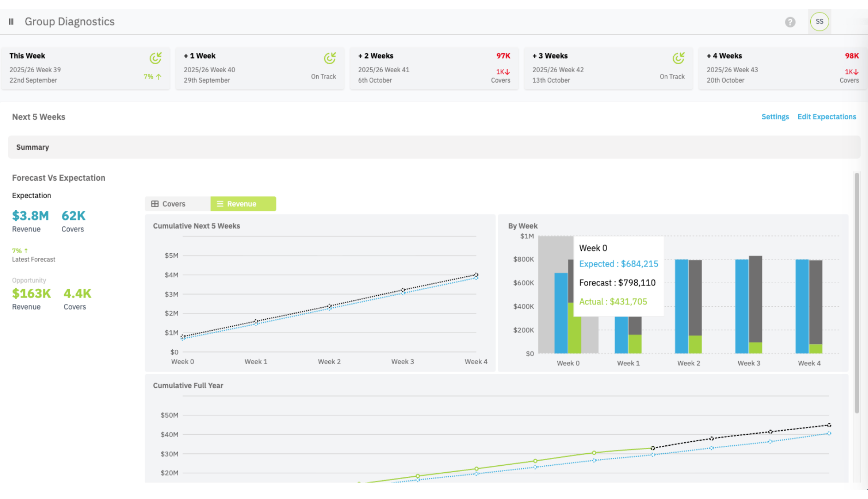Click the help question mark icon
Screen dimensions: 868x499
[790, 22]
